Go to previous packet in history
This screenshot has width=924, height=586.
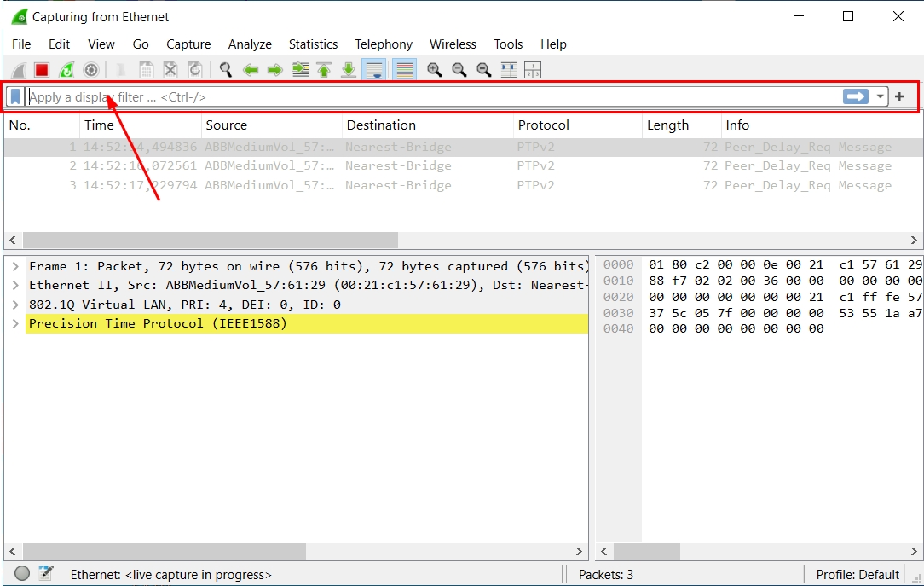[251, 69]
